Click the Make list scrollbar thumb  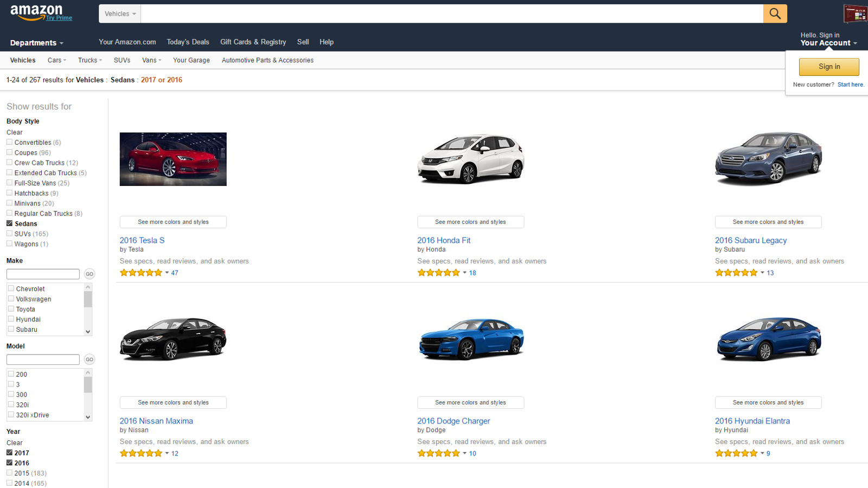(x=88, y=299)
